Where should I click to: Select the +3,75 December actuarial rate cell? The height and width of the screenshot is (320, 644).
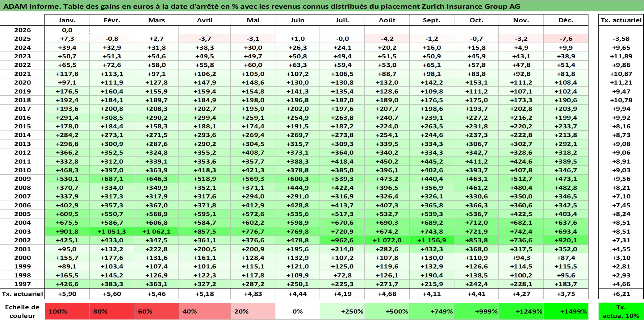tap(566, 294)
